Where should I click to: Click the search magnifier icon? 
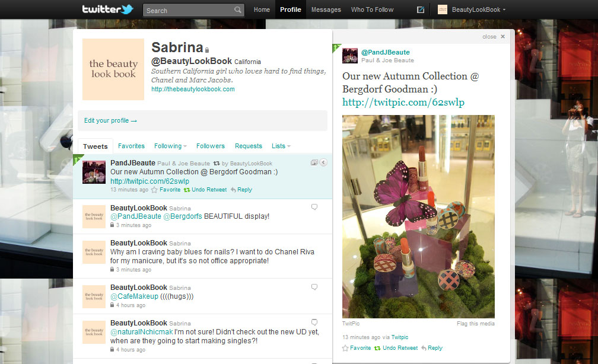point(237,10)
